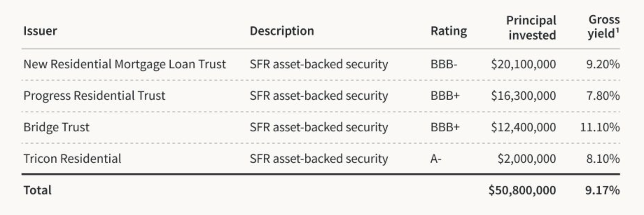Click the A- rating cell
This screenshot has width=644, height=215.
pyautogui.click(x=436, y=159)
